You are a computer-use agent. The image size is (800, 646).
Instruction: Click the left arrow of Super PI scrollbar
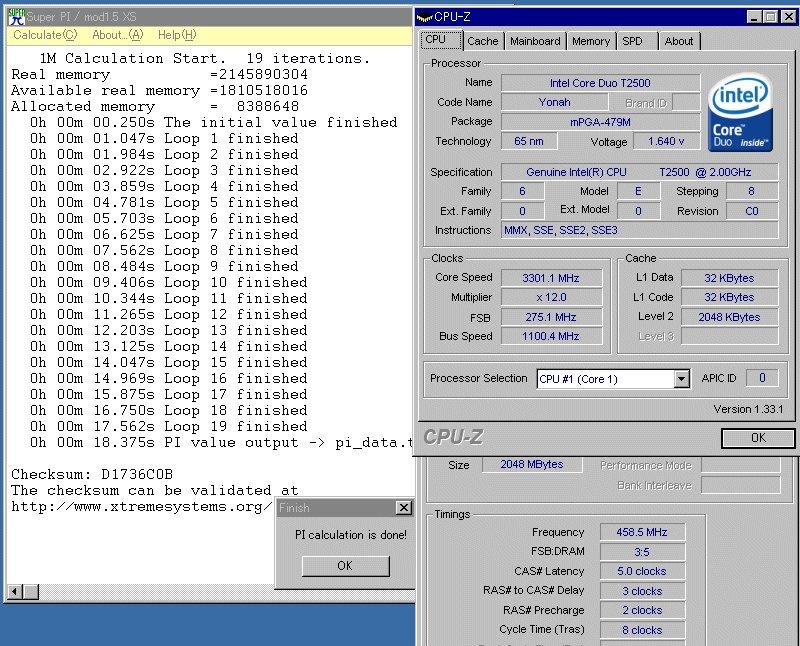pos(14,592)
